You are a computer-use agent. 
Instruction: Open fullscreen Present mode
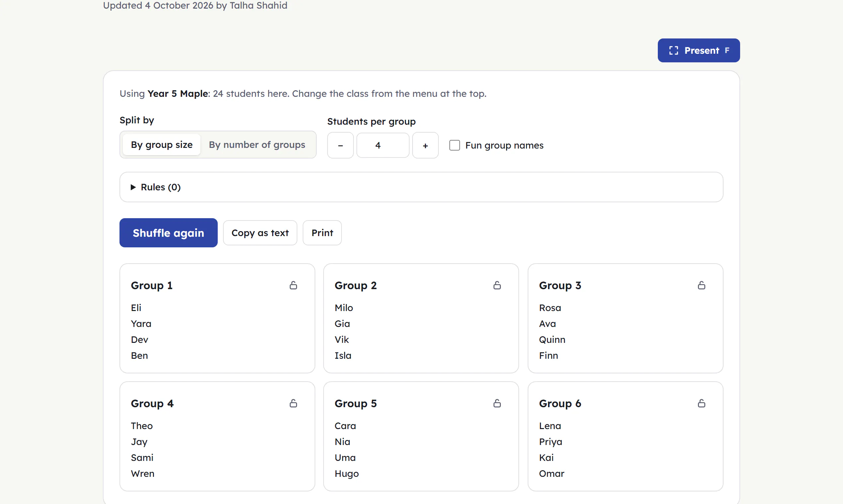pos(699,50)
